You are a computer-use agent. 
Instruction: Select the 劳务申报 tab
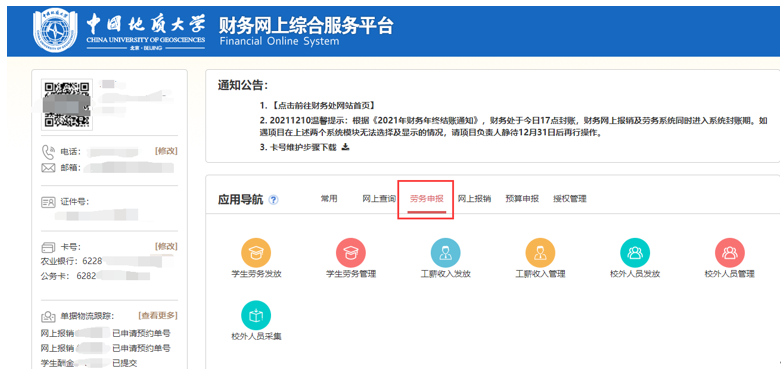tap(426, 199)
